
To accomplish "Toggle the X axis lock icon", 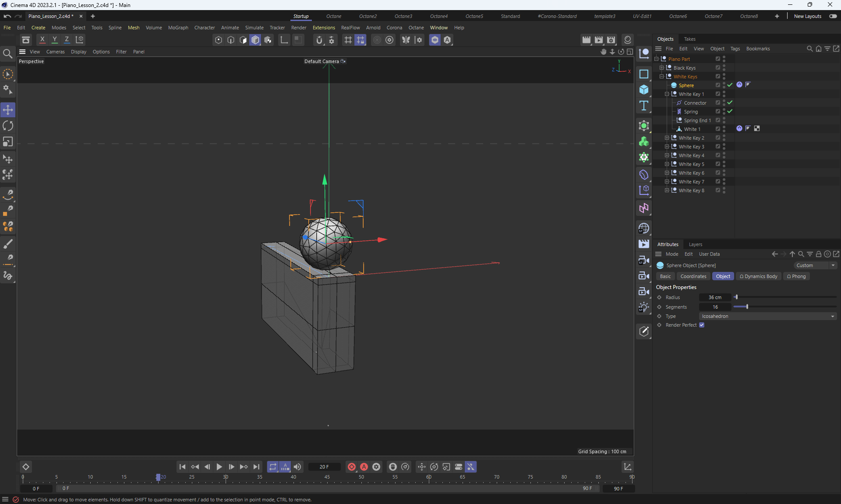I will coord(42,39).
